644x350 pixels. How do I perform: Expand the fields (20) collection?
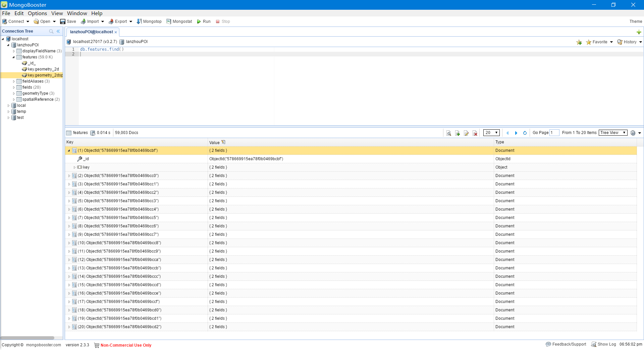point(14,87)
